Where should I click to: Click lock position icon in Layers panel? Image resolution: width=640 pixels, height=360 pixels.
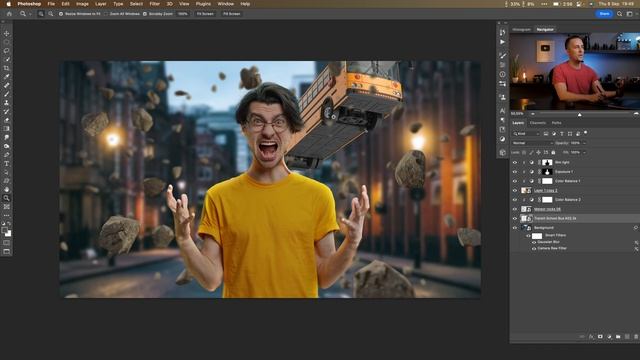coord(539,152)
